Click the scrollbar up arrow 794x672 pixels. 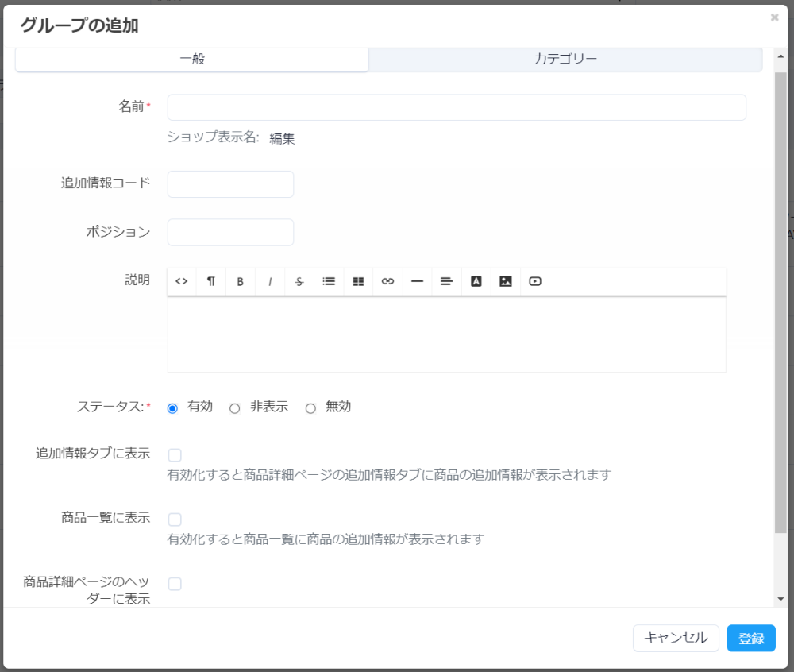tap(781, 56)
